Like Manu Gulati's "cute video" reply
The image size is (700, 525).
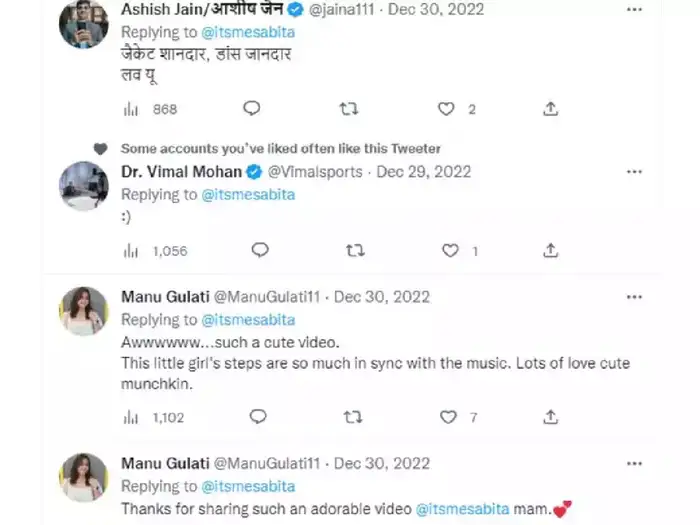click(448, 416)
